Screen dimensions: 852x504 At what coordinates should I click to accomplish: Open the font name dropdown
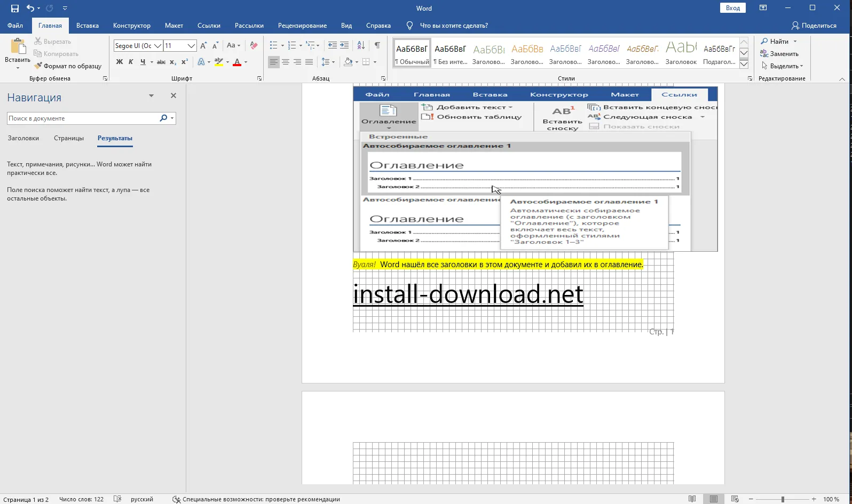click(158, 46)
